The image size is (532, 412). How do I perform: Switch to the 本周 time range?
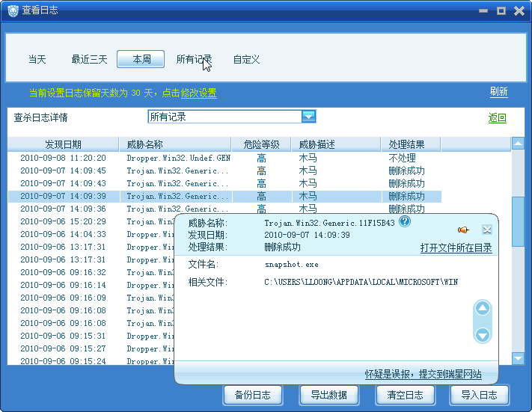click(x=141, y=59)
